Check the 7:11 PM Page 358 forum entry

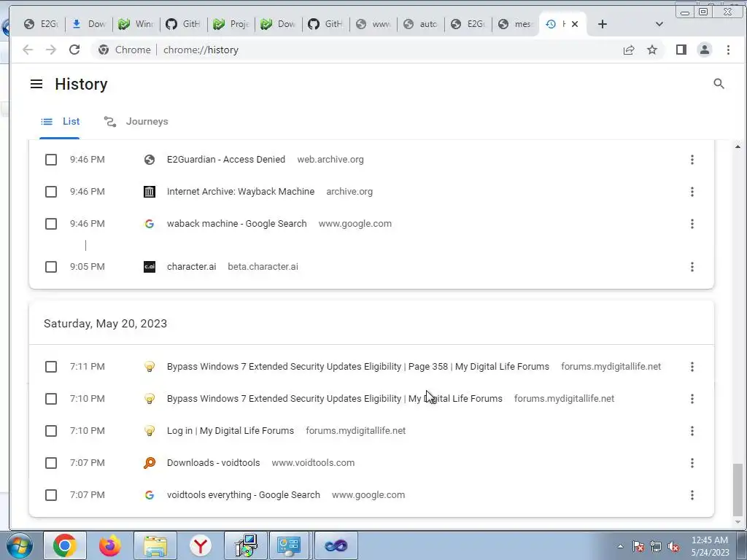point(51,367)
